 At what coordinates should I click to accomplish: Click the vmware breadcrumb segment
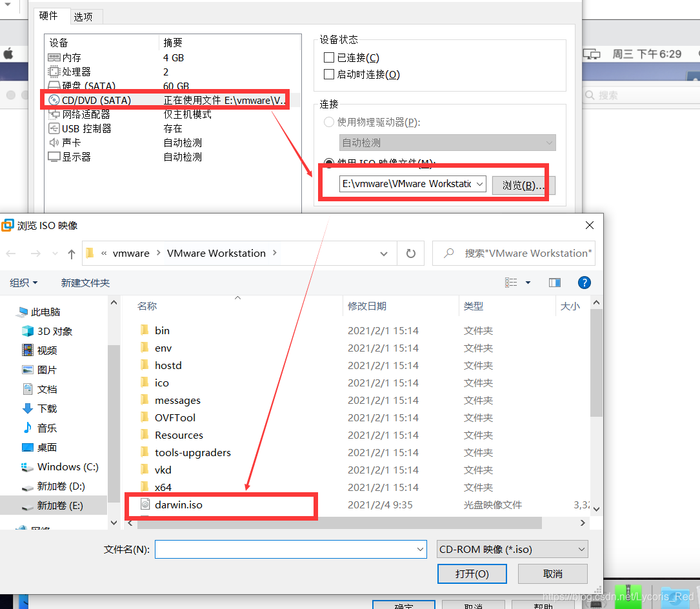(131, 253)
